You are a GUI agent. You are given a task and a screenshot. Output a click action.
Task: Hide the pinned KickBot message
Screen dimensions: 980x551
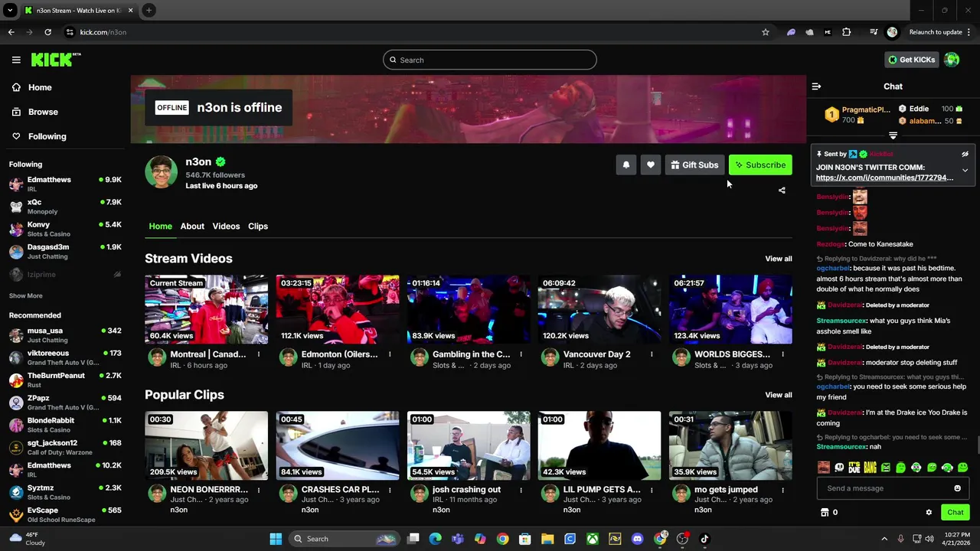coord(965,154)
